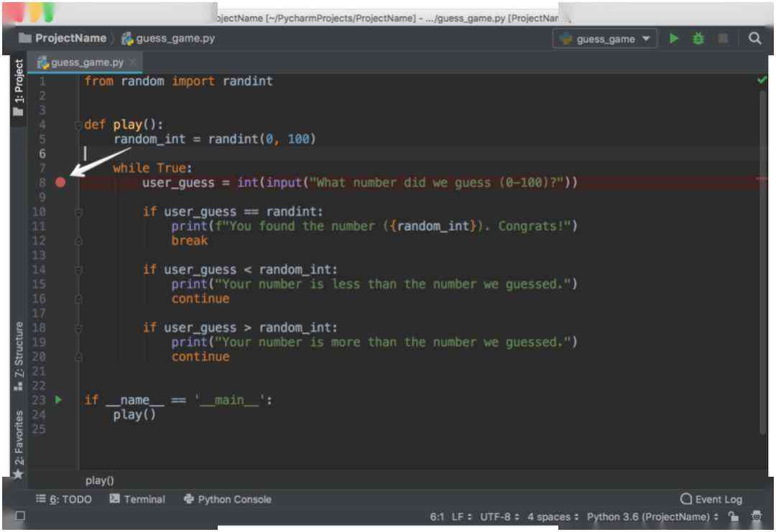Image resolution: width=776 pixels, height=532 pixels.
Task: Click the 6:1 cursor position indicator
Action: click(437, 517)
